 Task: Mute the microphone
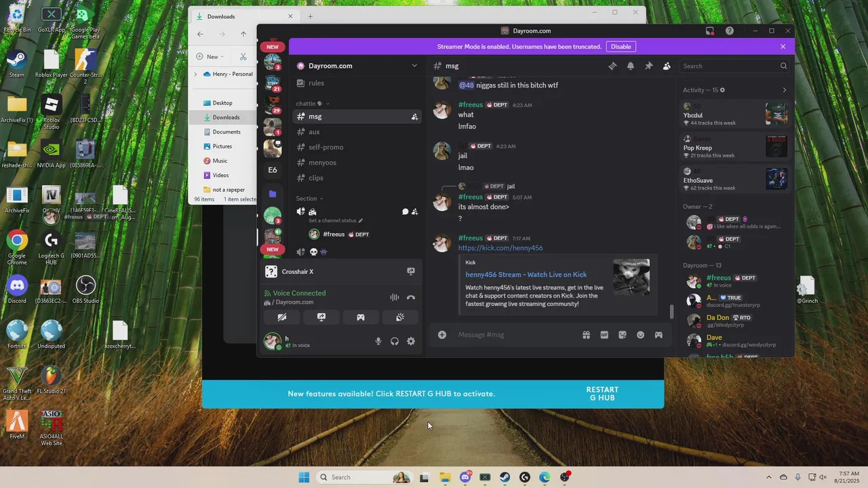click(x=378, y=342)
